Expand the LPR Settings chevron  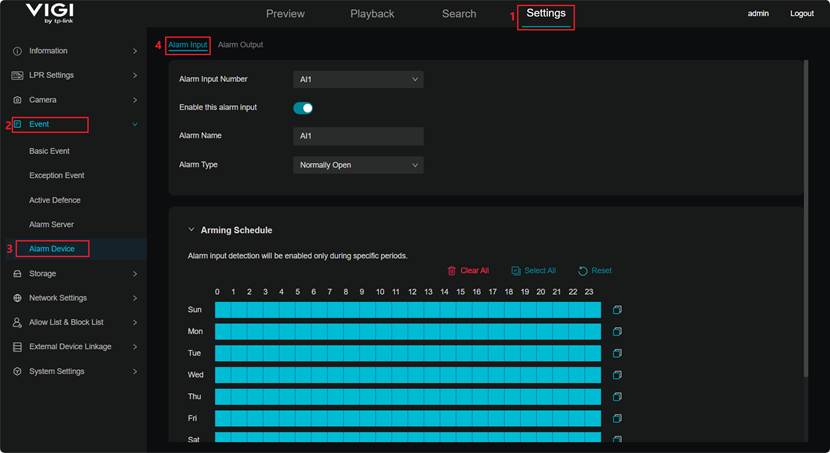[135, 76]
